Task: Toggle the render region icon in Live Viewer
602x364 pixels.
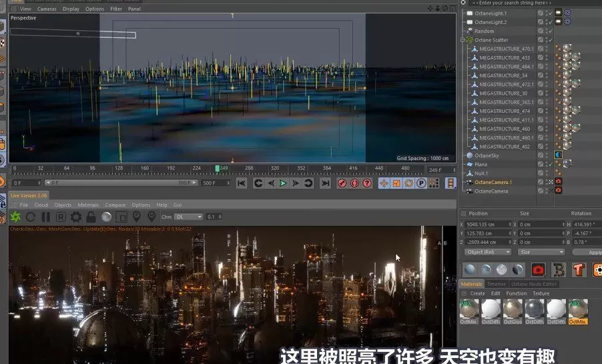Action: [121, 217]
